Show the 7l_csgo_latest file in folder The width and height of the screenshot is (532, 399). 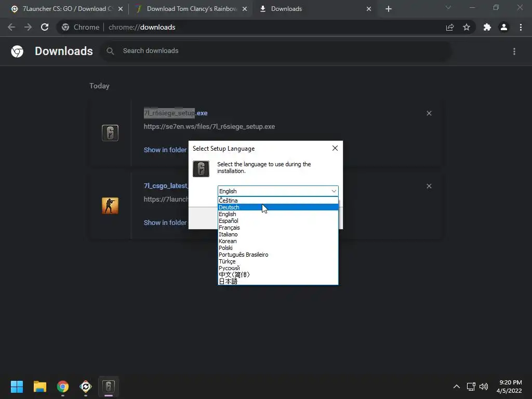[165, 222]
